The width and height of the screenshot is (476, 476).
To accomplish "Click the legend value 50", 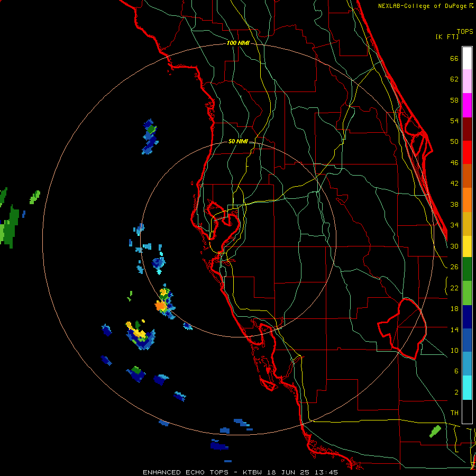I will click(454, 142).
